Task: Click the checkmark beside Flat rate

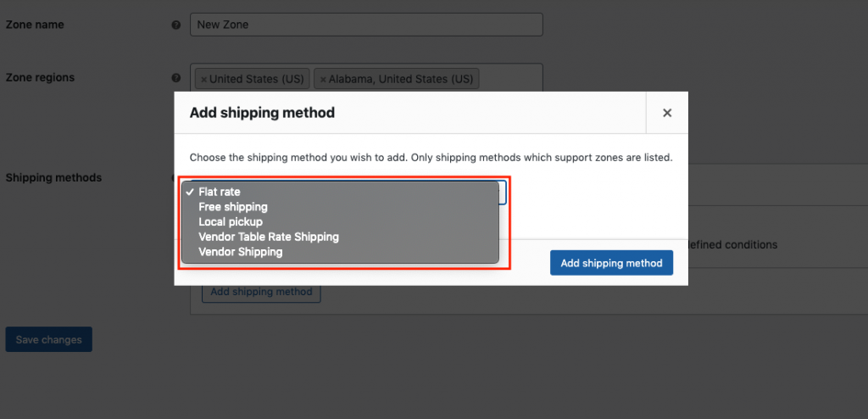Action: 190,192
